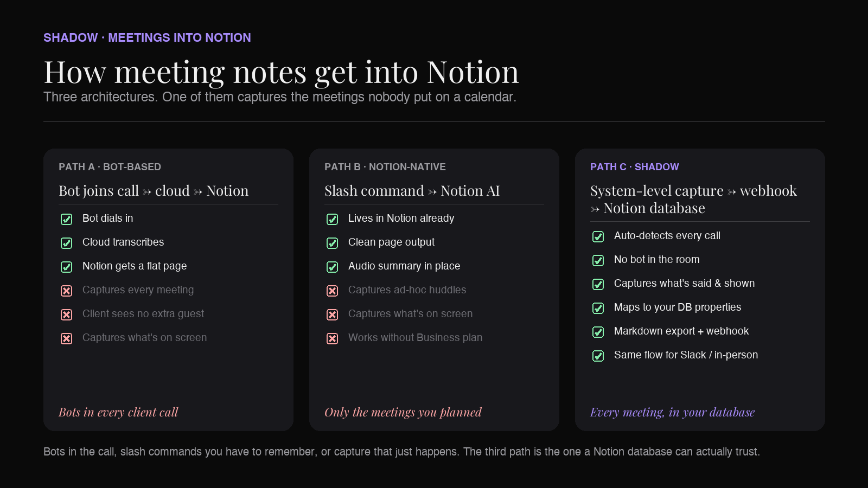Click the check icon beside No bot in the room
Screen dimensions: 868x488
(x=598, y=260)
